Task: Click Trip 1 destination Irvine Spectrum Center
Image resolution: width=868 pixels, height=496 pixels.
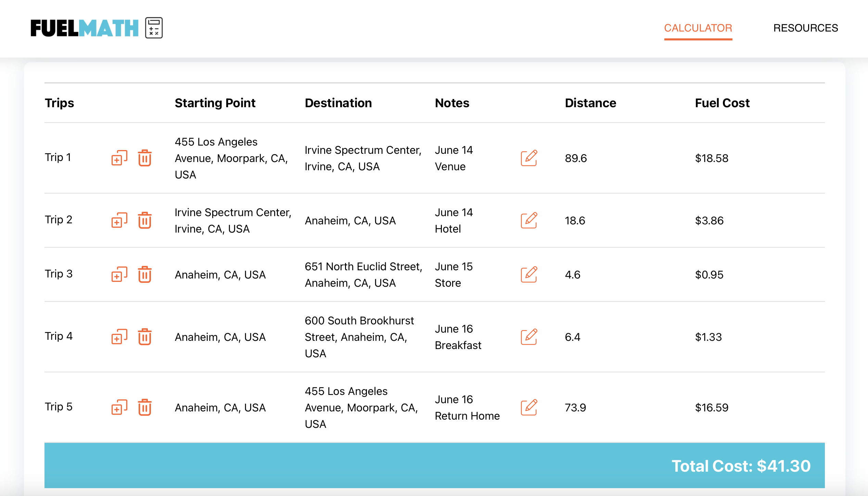Action: pos(363,158)
